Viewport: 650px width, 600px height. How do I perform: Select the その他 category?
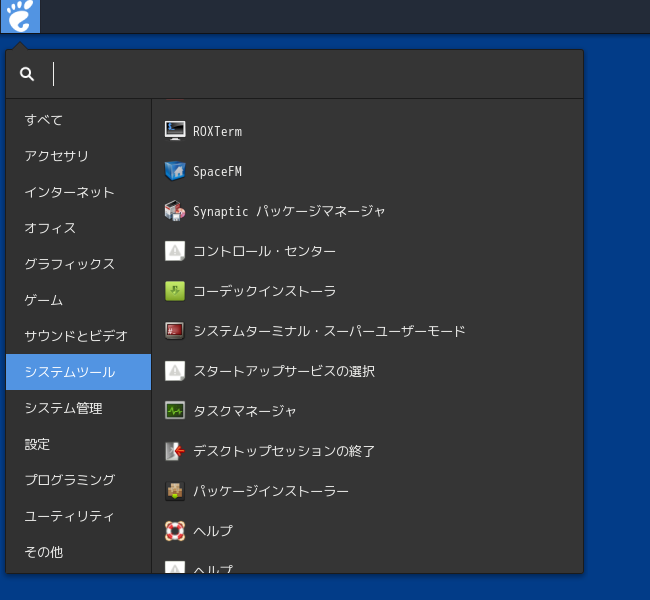click(x=78, y=552)
